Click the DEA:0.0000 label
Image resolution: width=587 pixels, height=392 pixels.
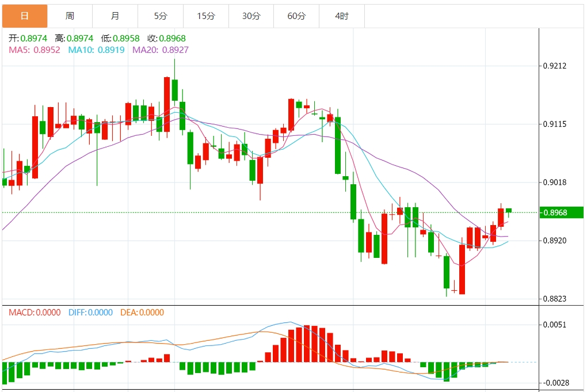click(x=142, y=312)
